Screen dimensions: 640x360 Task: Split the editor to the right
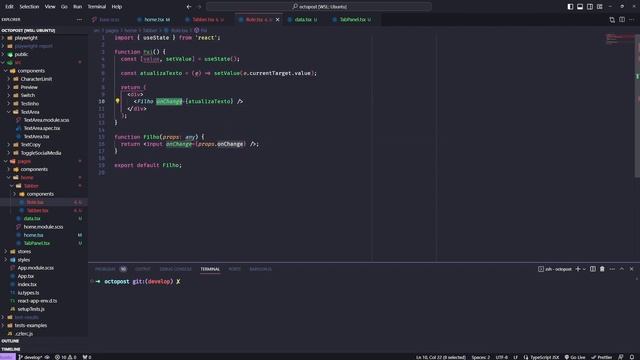(x=622, y=20)
